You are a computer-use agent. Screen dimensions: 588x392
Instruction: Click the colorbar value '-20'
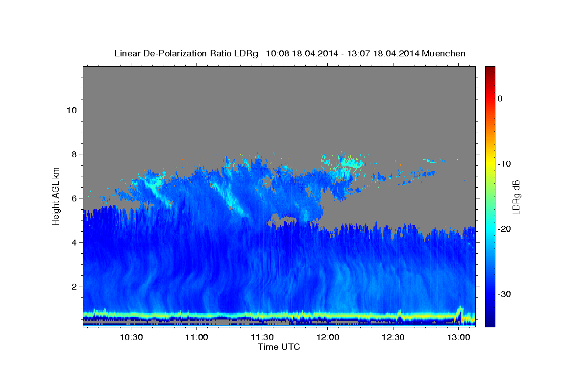click(x=504, y=229)
